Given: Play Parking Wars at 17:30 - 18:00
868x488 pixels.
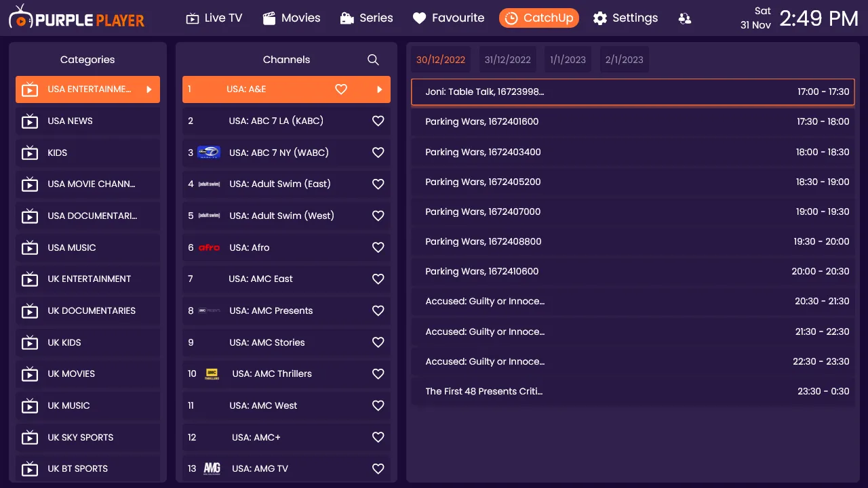Looking at the screenshot, I should [633, 122].
